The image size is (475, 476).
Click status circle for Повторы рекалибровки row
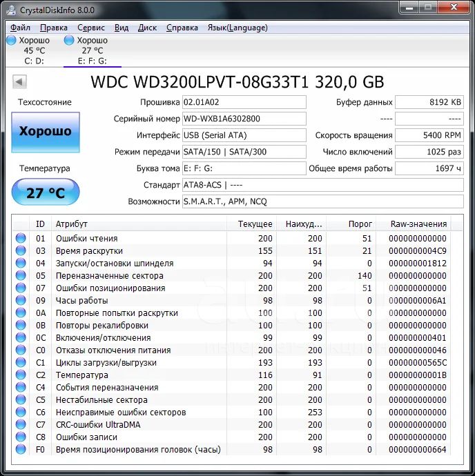coord(21,325)
